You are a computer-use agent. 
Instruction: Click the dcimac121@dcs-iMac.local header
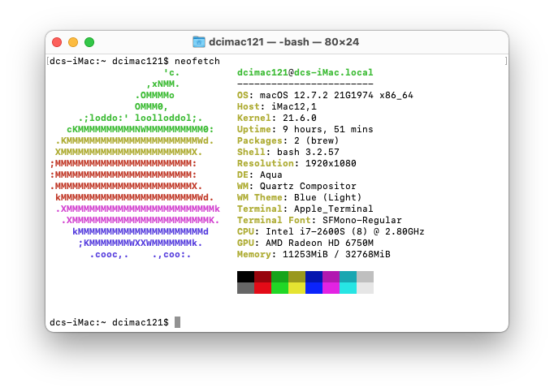pos(305,72)
